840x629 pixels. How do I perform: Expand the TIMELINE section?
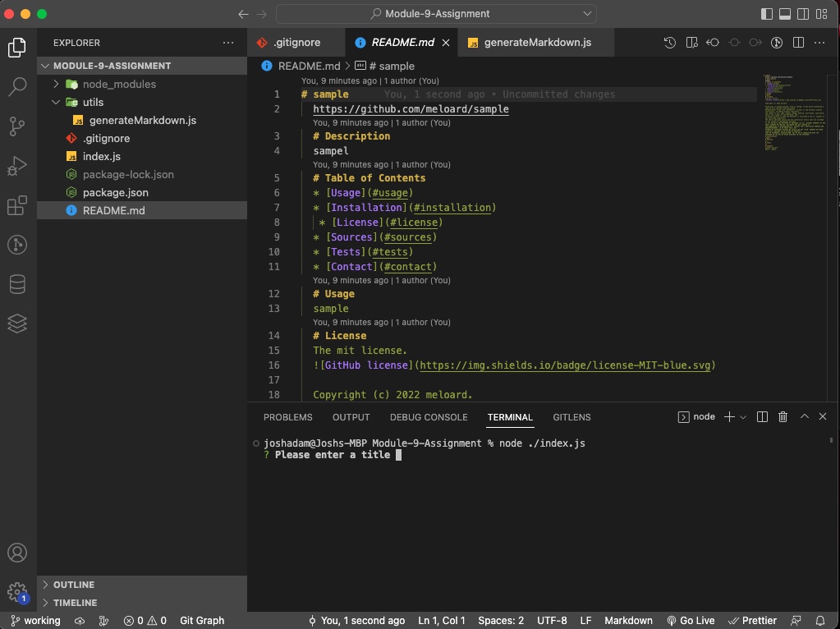142,603
